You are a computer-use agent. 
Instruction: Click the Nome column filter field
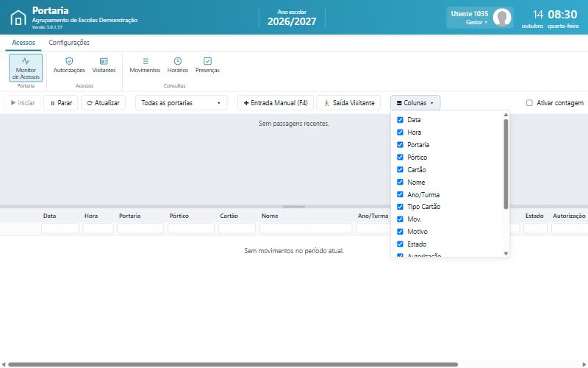(306, 228)
